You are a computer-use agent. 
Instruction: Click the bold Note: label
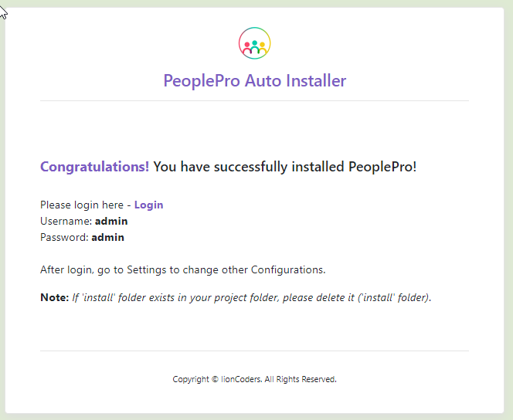coord(54,297)
